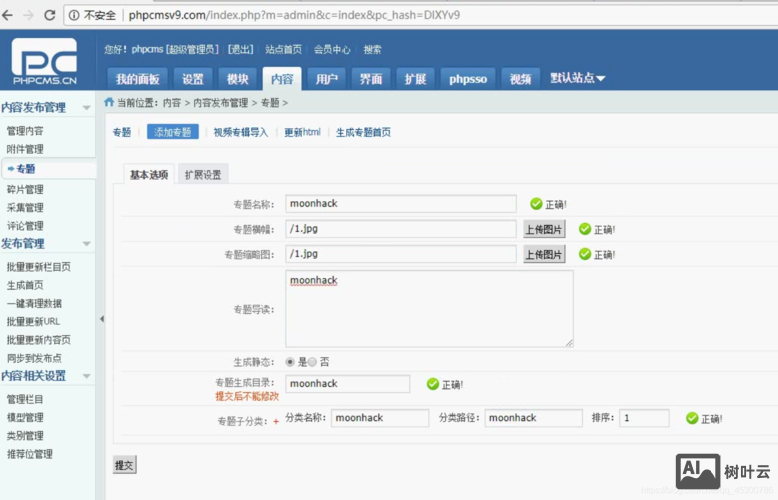Open 模块 top tab
The image size is (778, 500).
pos(237,79)
